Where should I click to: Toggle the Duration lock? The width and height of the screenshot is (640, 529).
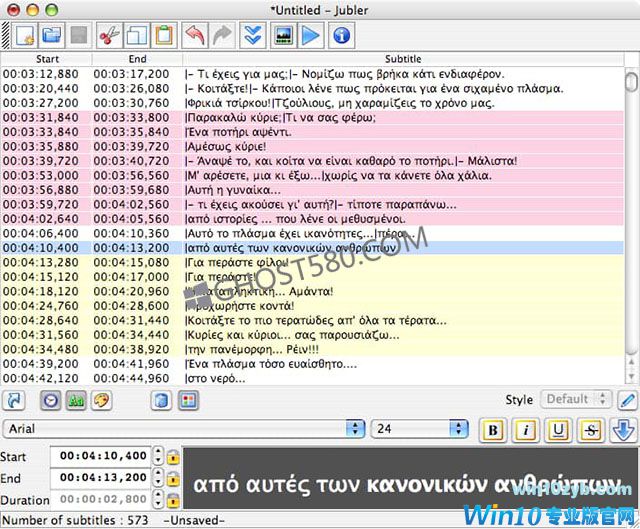coord(173,499)
